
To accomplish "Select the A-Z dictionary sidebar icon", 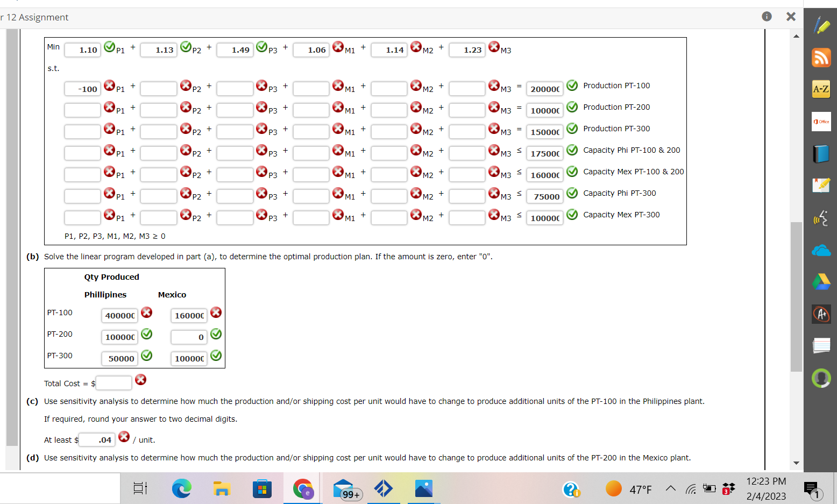I will tap(821, 89).
